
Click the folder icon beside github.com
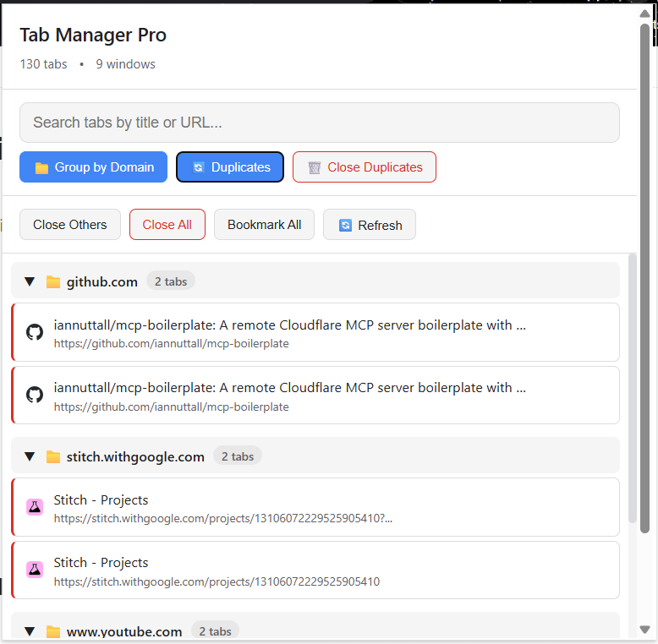pyautogui.click(x=53, y=282)
